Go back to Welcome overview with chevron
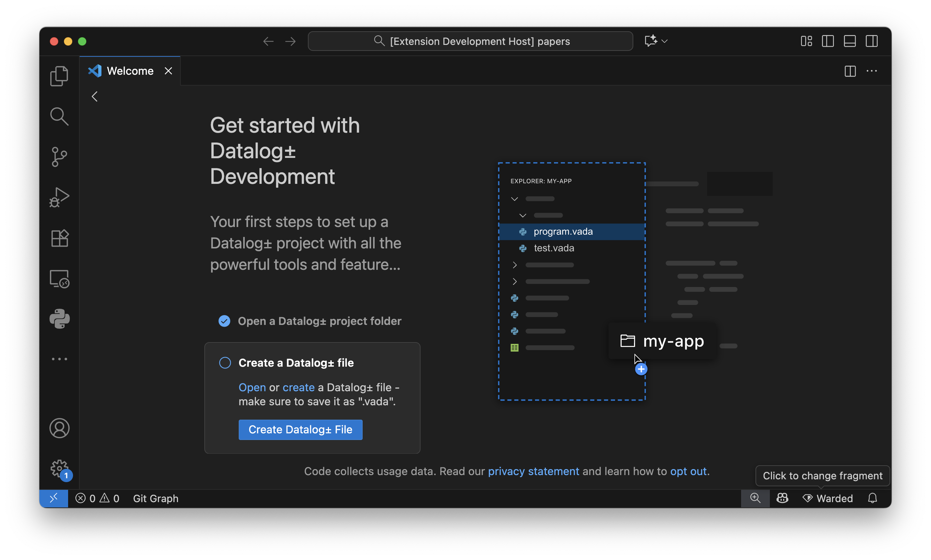 click(x=94, y=96)
